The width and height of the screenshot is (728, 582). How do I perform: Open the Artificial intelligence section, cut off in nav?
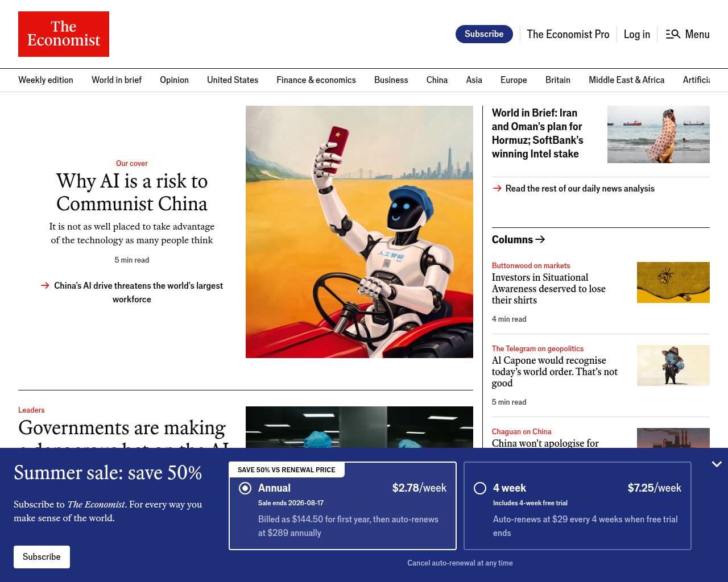coord(696,80)
